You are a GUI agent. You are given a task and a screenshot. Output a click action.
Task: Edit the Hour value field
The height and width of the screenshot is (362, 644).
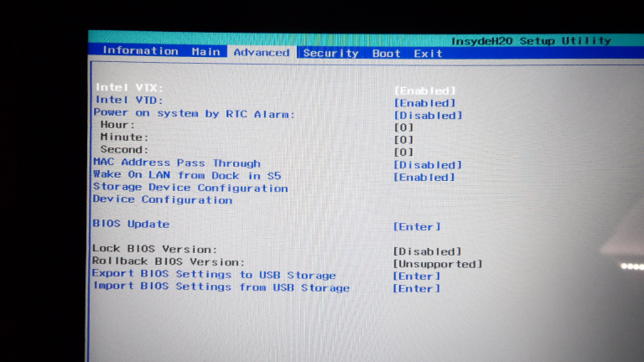pyautogui.click(x=403, y=127)
